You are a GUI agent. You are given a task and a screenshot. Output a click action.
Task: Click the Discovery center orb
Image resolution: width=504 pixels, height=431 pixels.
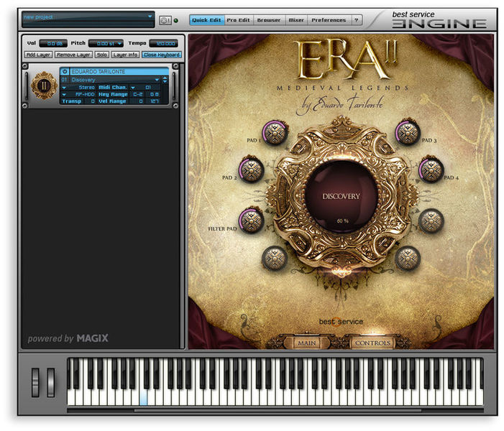(x=341, y=196)
